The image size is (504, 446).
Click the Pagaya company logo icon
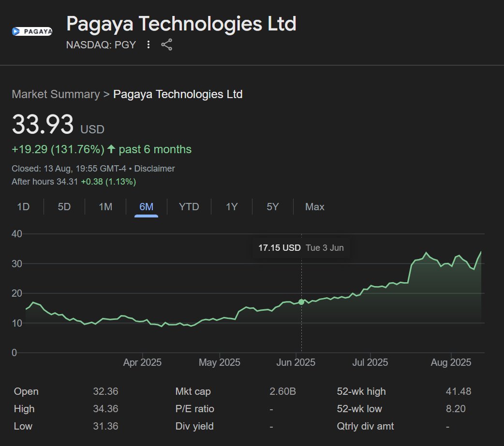[31, 31]
